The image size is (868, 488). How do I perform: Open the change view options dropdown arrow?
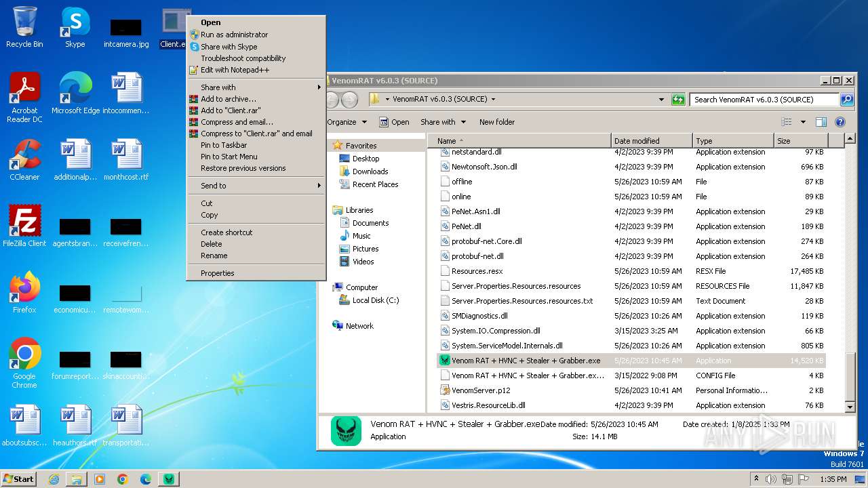803,122
